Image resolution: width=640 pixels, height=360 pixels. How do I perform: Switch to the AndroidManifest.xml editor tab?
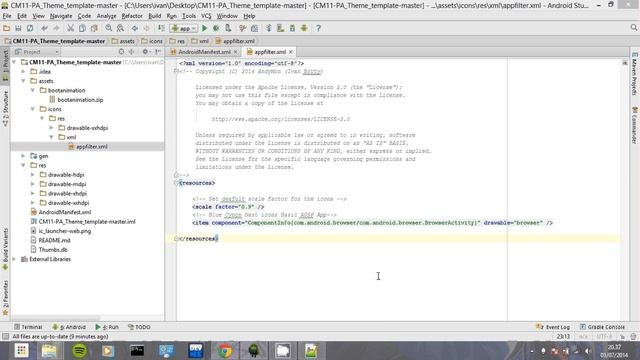pyautogui.click(x=204, y=52)
